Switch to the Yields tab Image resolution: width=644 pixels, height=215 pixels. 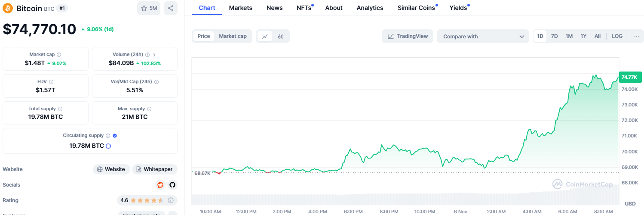tap(459, 8)
